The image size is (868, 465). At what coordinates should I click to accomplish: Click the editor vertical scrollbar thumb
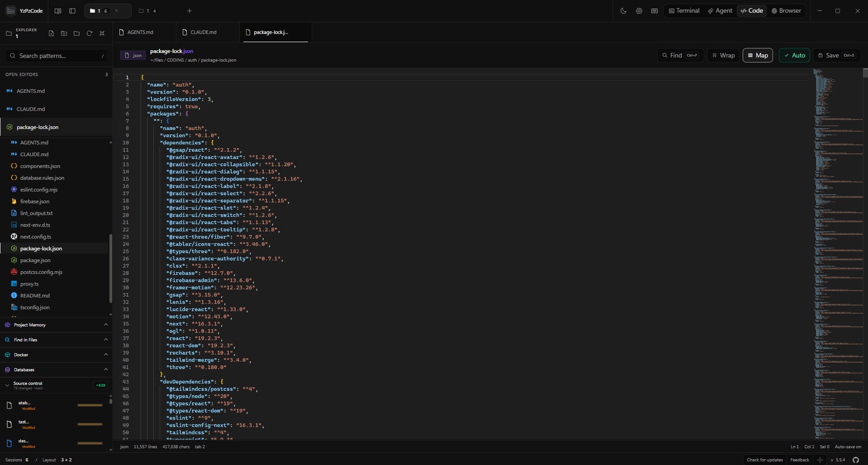pos(865,73)
